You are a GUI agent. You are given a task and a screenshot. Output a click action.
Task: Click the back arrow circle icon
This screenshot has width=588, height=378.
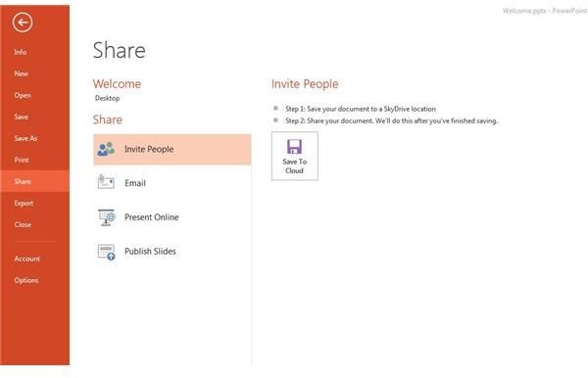23,23
